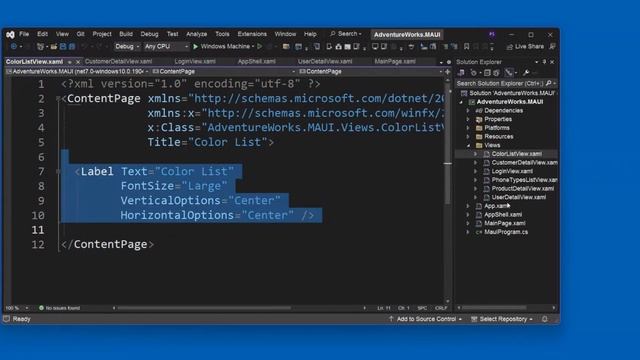Click Solution Explorer properties wrench icon
640x360 pixels.
(x=526, y=73)
